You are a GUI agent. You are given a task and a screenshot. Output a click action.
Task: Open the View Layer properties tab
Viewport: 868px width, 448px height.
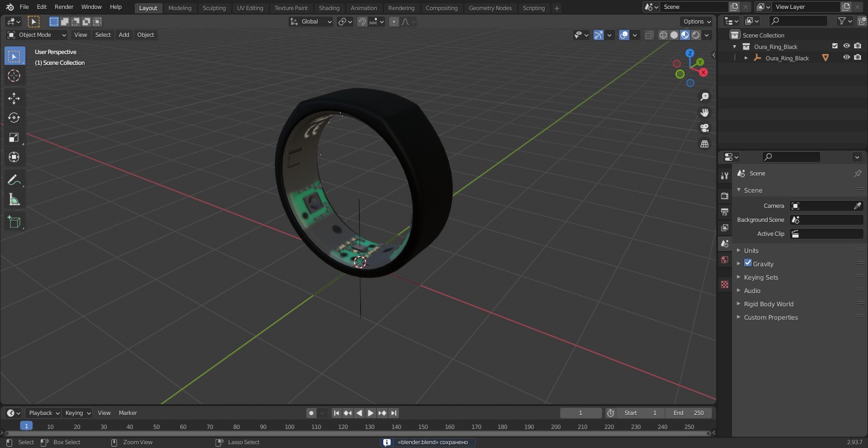pyautogui.click(x=724, y=227)
